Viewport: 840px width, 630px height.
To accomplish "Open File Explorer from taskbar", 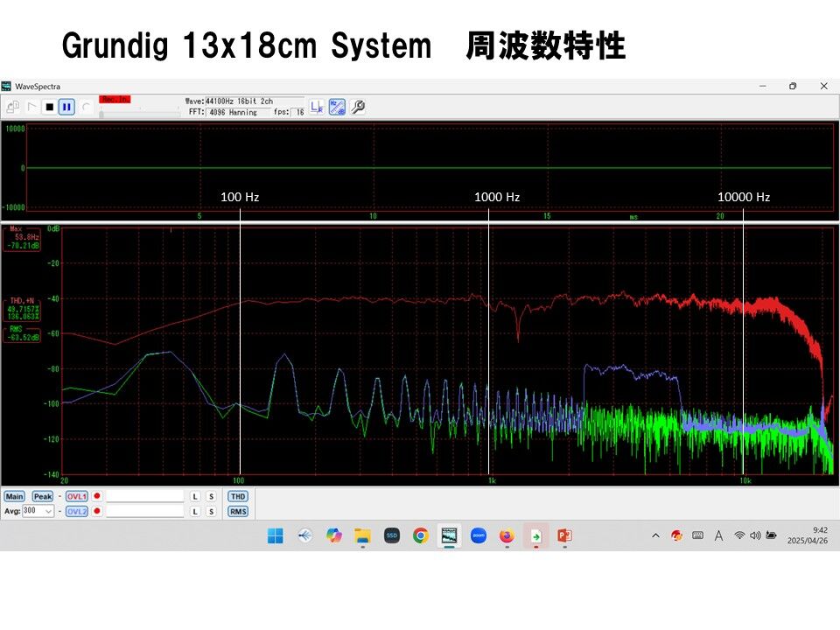I will click(362, 535).
